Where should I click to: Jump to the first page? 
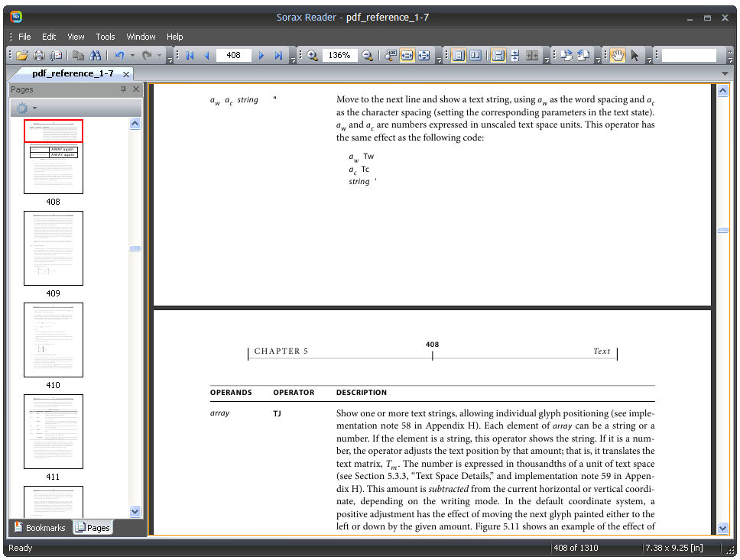tap(190, 56)
